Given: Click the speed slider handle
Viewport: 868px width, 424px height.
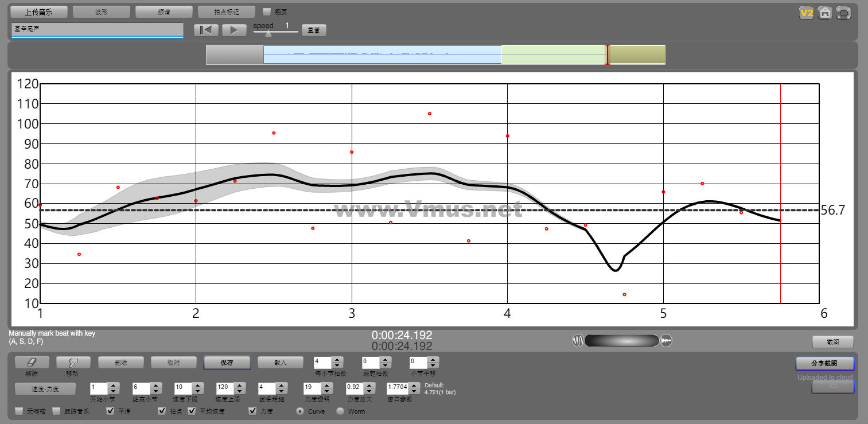Looking at the screenshot, I should pos(268,34).
